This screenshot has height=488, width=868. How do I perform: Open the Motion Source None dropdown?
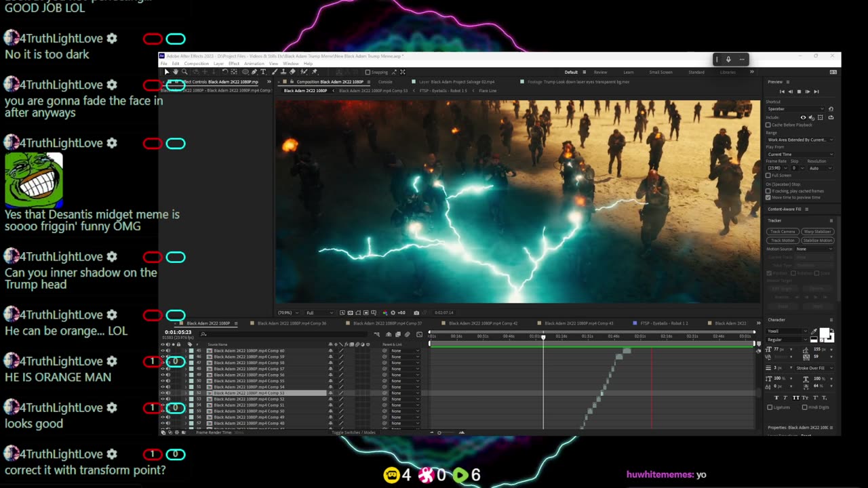(x=814, y=249)
